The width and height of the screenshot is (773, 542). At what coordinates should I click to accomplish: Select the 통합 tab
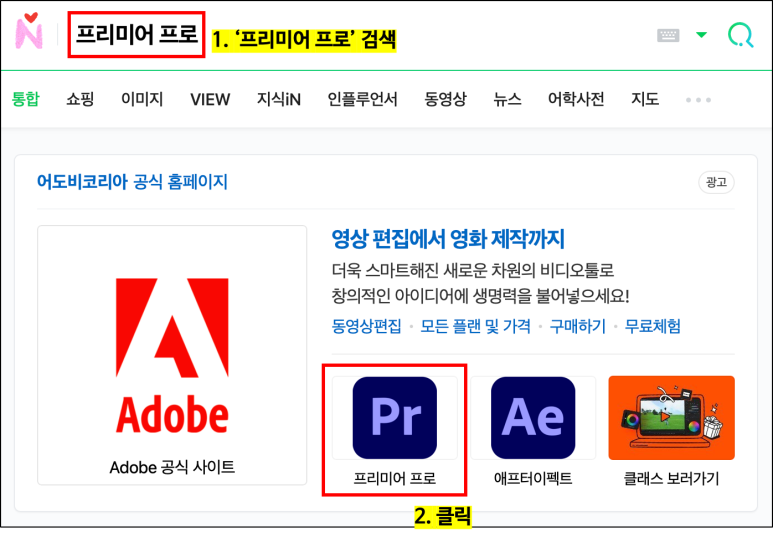pyautogui.click(x=26, y=99)
